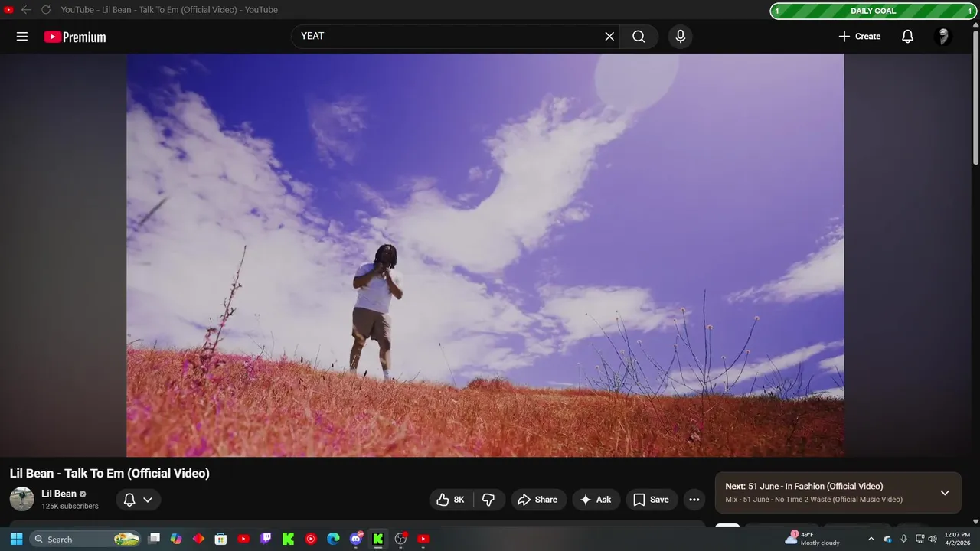
Task: Go back using the title bar arrow
Action: [26, 10]
